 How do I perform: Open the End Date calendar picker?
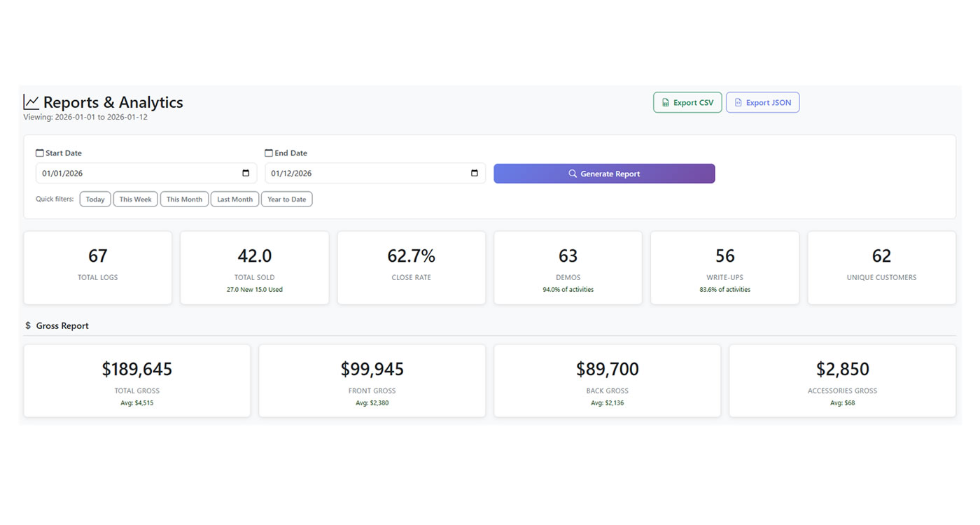coord(474,173)
